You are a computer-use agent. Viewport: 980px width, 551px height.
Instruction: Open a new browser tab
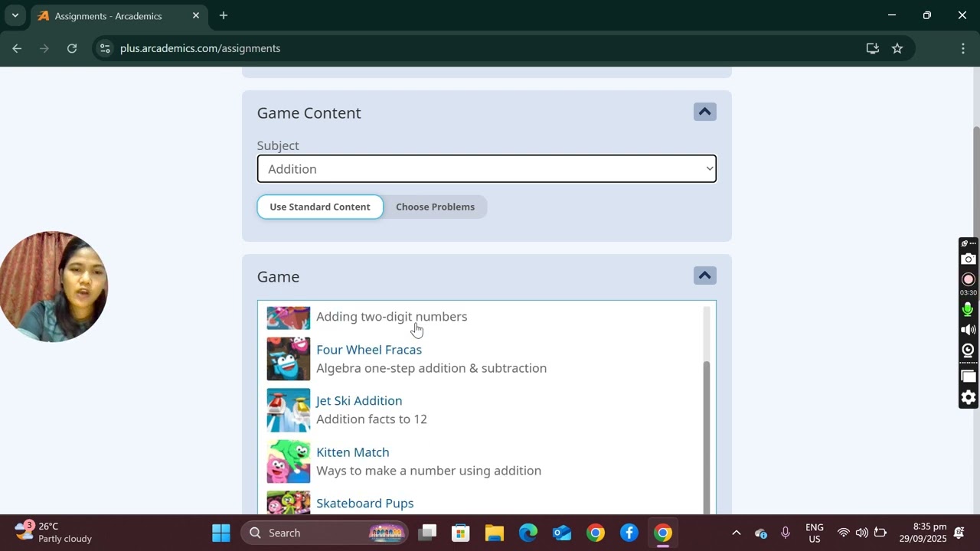224,15
